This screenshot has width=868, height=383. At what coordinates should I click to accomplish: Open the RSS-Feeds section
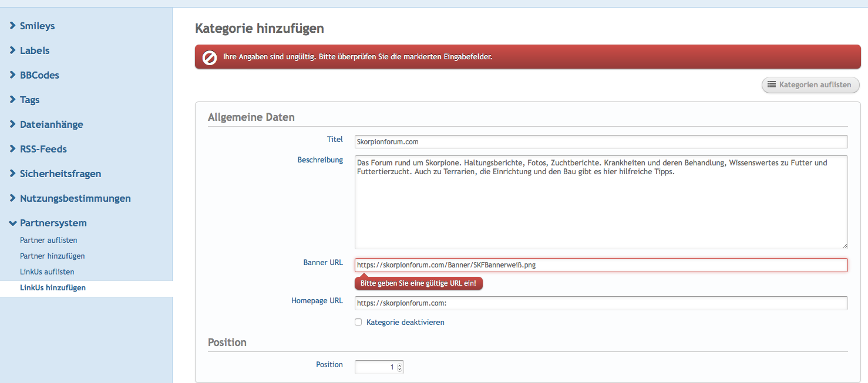tap(43, 149)
